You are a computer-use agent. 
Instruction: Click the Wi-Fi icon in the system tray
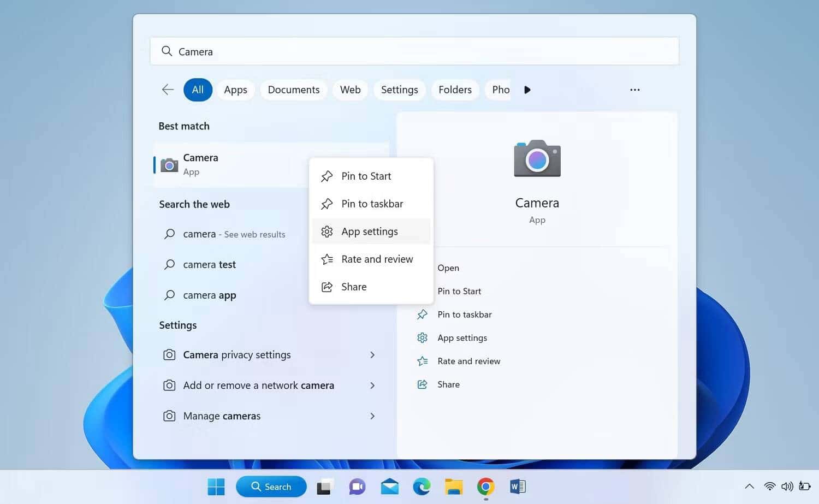tap(769, 486)
